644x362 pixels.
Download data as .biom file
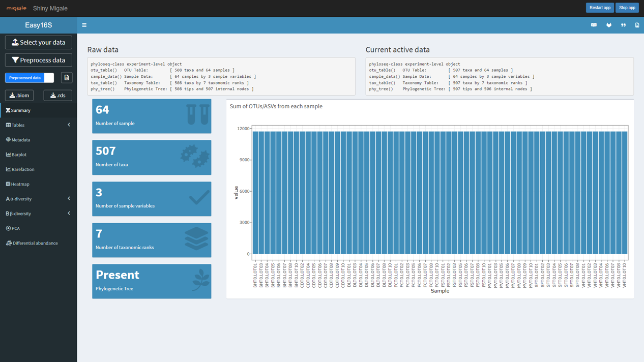19,96
